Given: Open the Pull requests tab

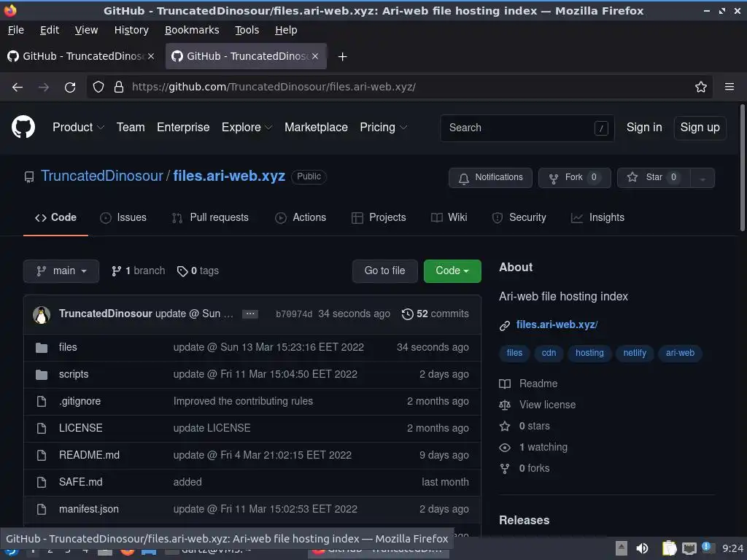Looking at the screenshot, I should coord(210,217).
